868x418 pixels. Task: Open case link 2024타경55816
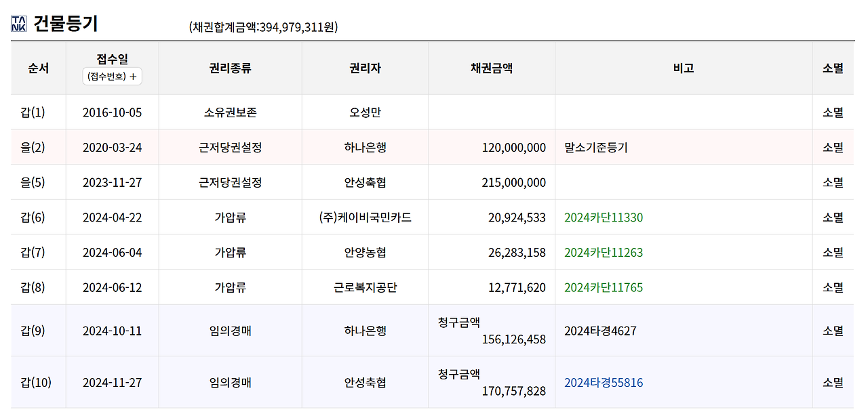click(x=604, y=383)
